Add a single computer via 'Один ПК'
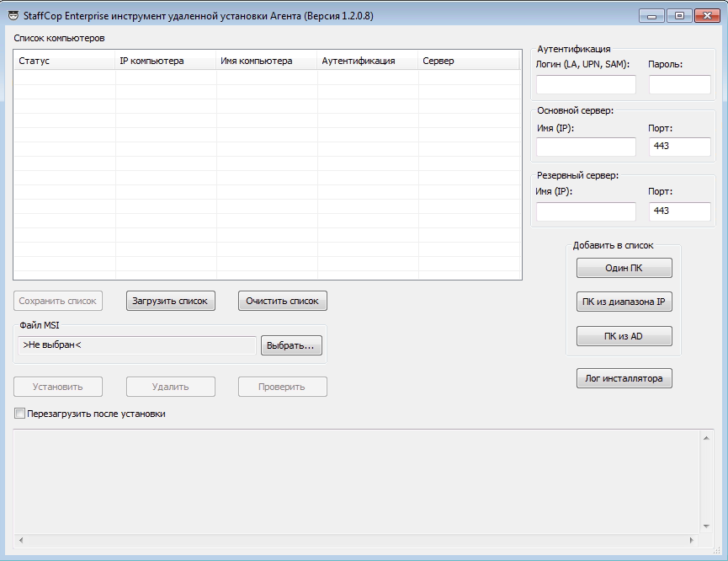 tap(624, 268)
